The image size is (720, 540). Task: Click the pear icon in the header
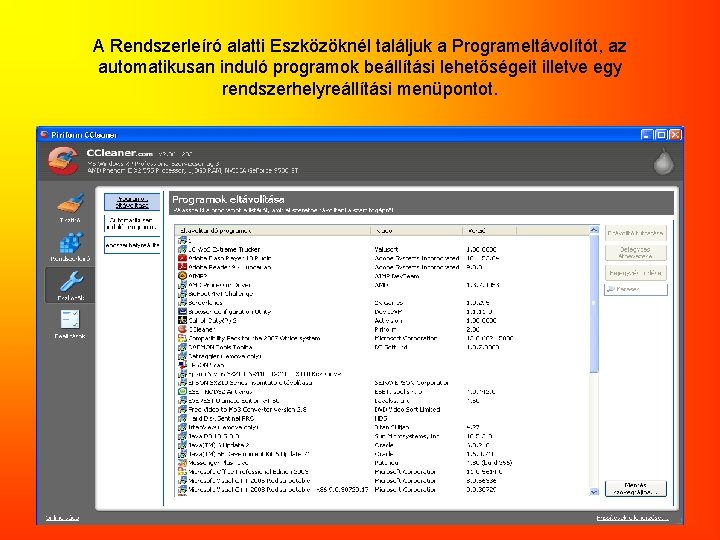(664, 161)
